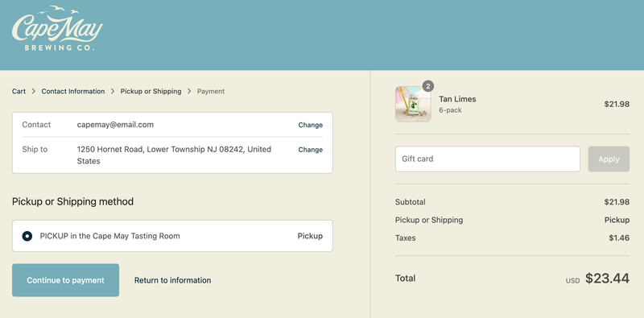Click the Subtotal value $21.98
The width and height of the screenshot is (644, 318).
click(617, 202)
